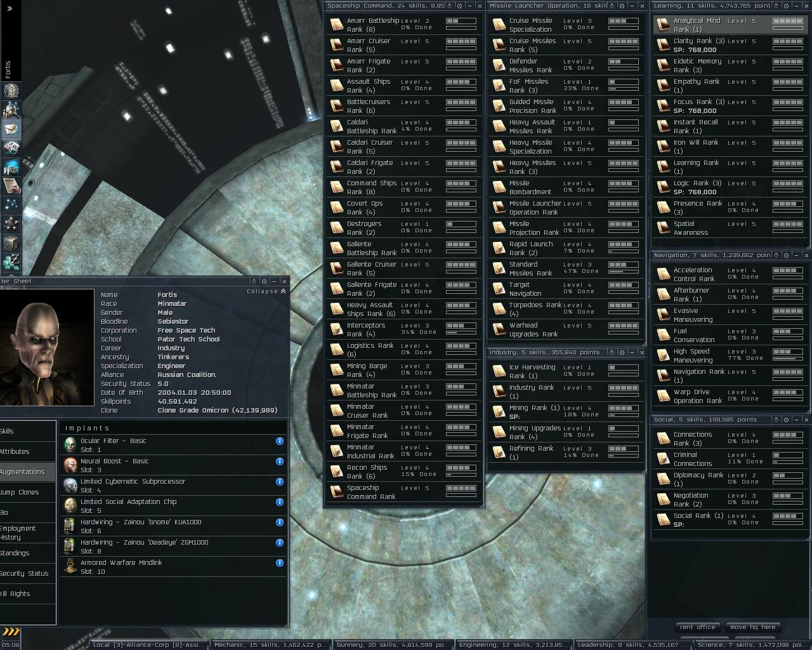This screenshot has width=812, height=650.
Task: Click the yellow chevrons at bottom left
Action: (11, 632)
